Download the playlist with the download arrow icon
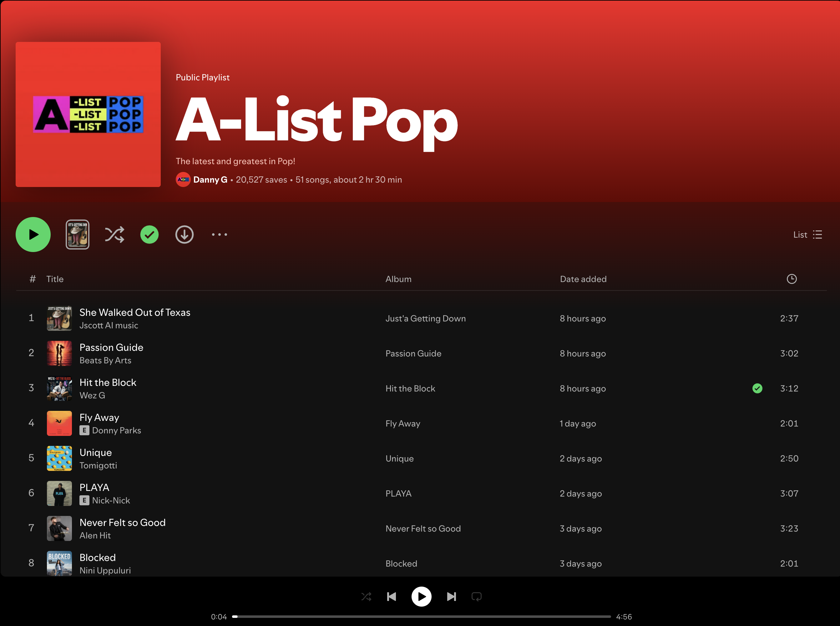 (x=185, y=235)
